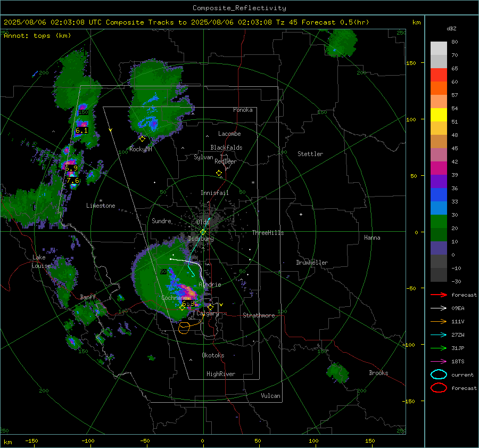Select the purple swatch in the dBZ scale

[x=439, y=181]
